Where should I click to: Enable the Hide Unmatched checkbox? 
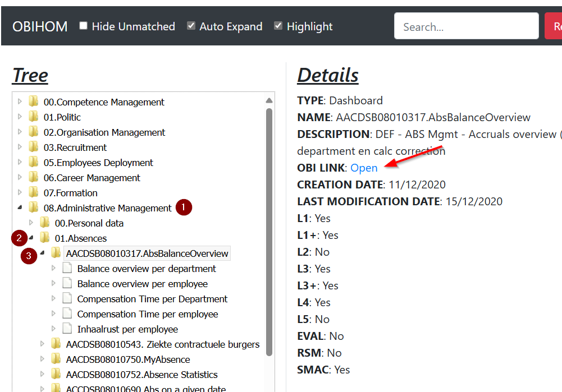pos(83,26)
